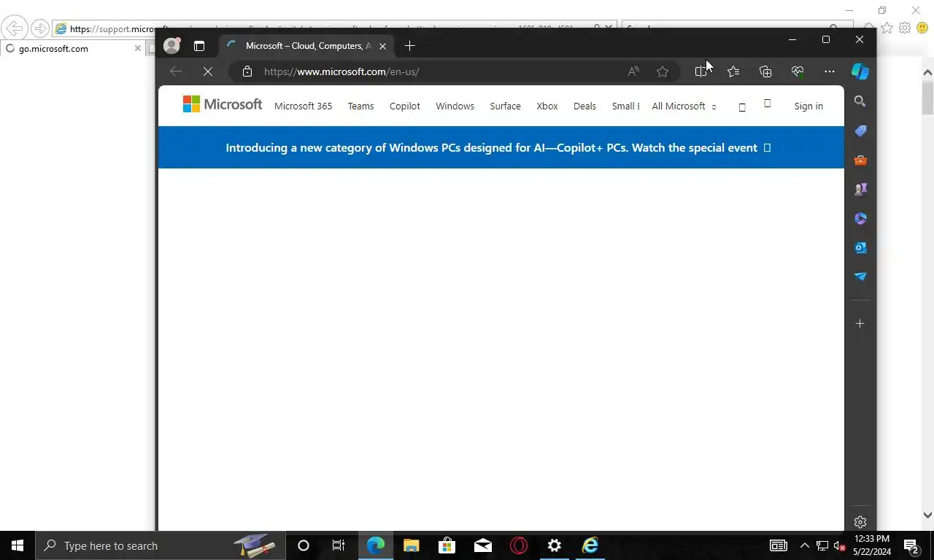Go forward in Internet Explorer window

point(40,28)
